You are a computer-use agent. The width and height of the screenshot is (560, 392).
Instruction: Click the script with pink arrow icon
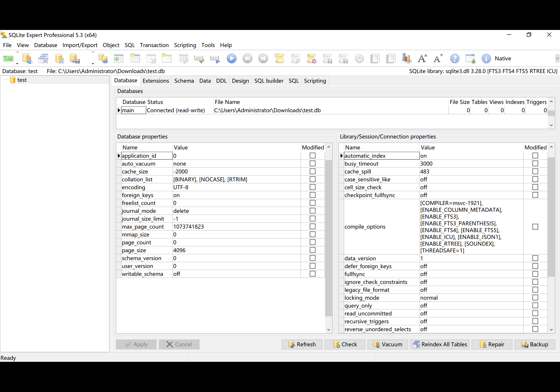point(311,59)
